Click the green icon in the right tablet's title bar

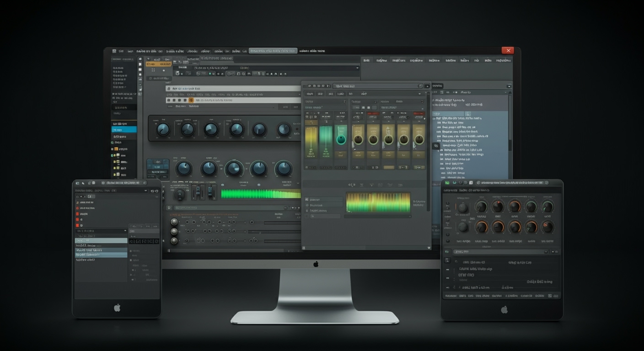click(x=447, y=183)
